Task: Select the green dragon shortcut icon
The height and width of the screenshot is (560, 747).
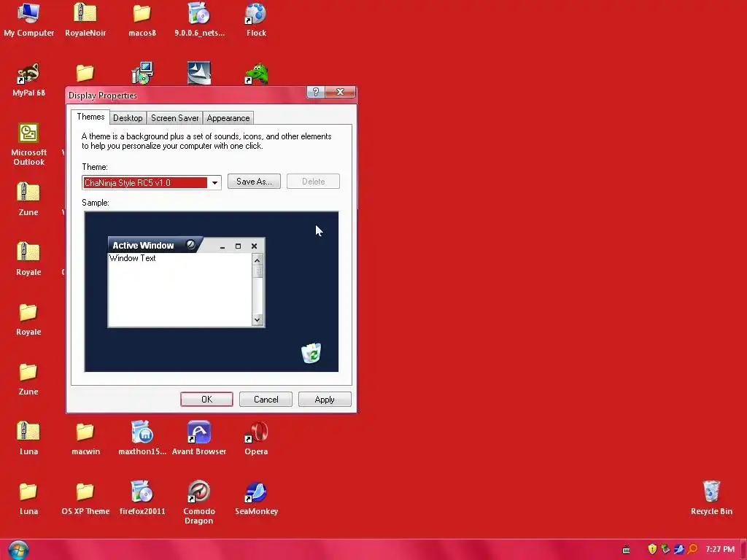Action: [256, 74]
